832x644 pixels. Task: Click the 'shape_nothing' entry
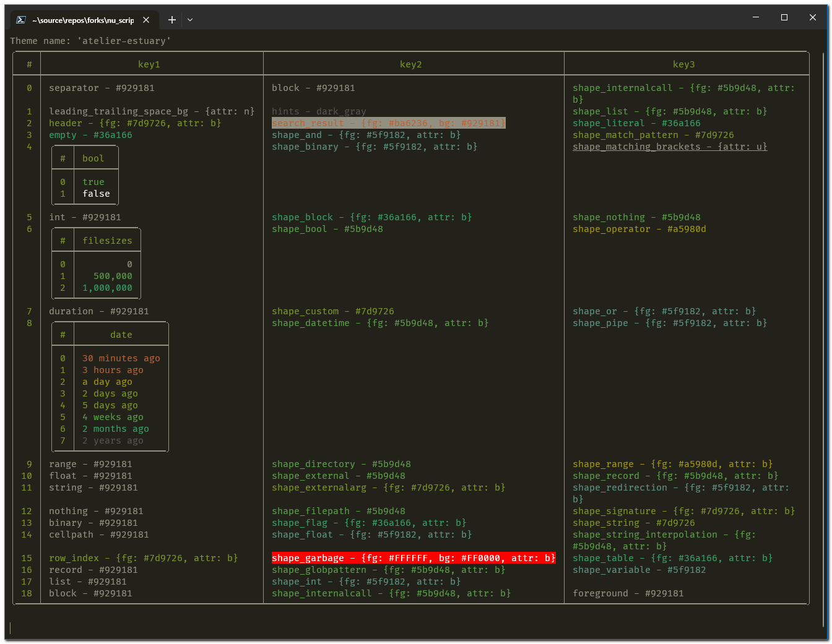(x=636, y=217)
